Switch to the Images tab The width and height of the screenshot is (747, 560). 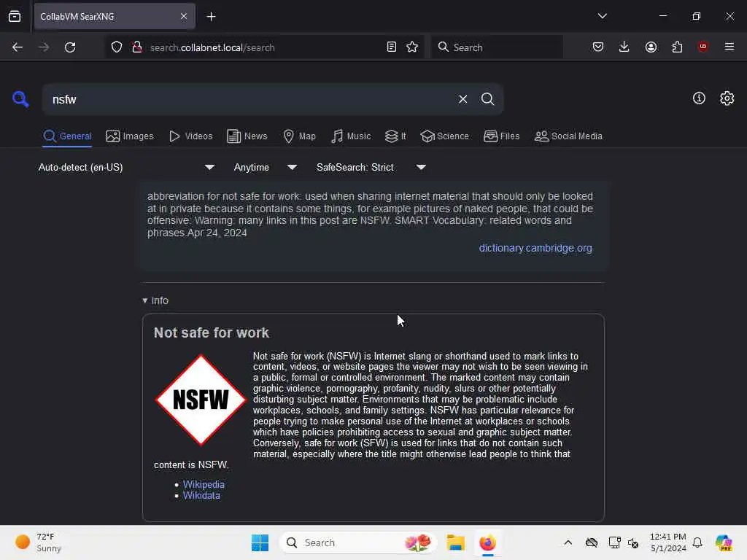click(x=130, y=136)
